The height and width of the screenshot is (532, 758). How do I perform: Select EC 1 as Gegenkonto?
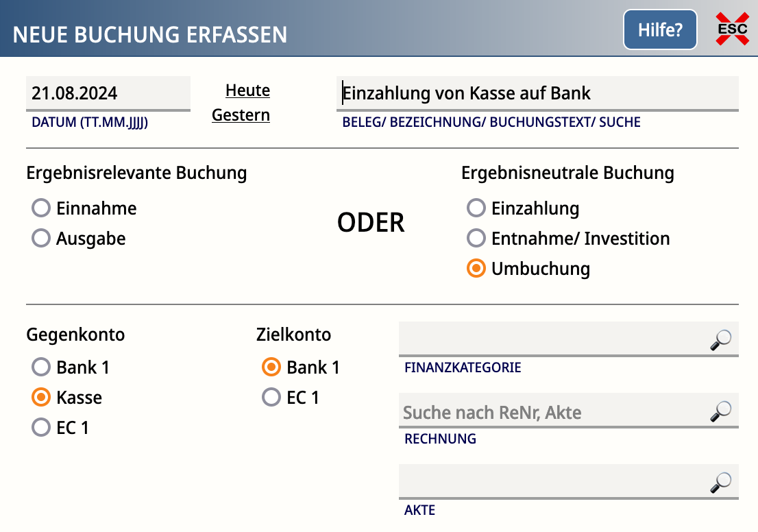point(41,427)
